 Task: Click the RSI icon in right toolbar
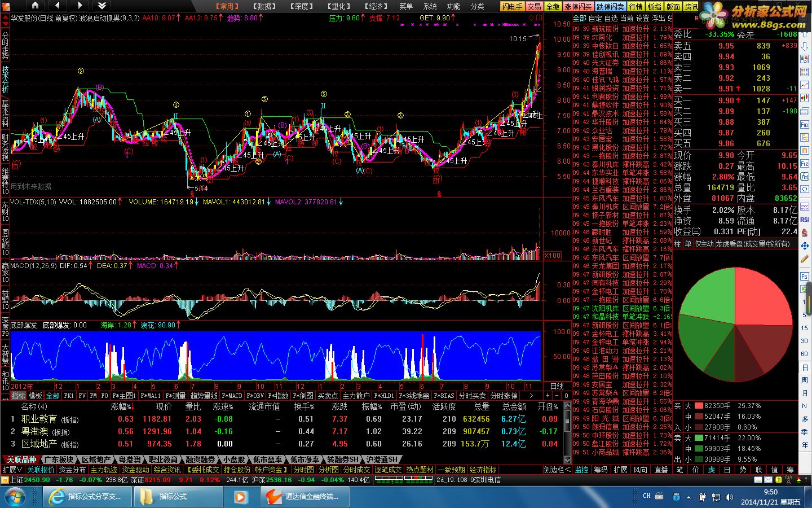[805, 220]
